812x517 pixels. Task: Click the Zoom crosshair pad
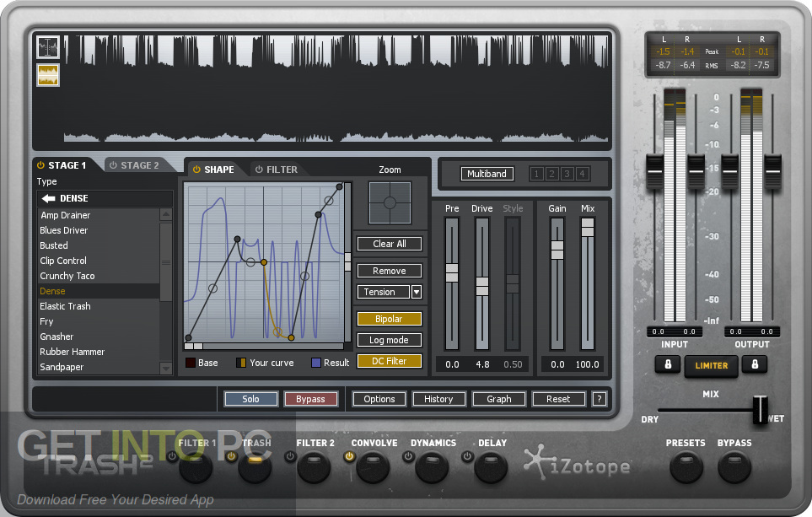tap(390, 202)
